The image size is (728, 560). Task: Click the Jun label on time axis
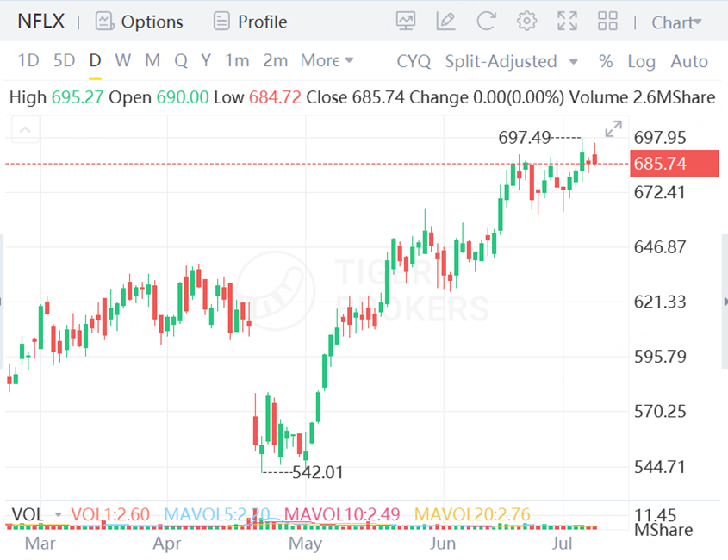coord(443,544)
